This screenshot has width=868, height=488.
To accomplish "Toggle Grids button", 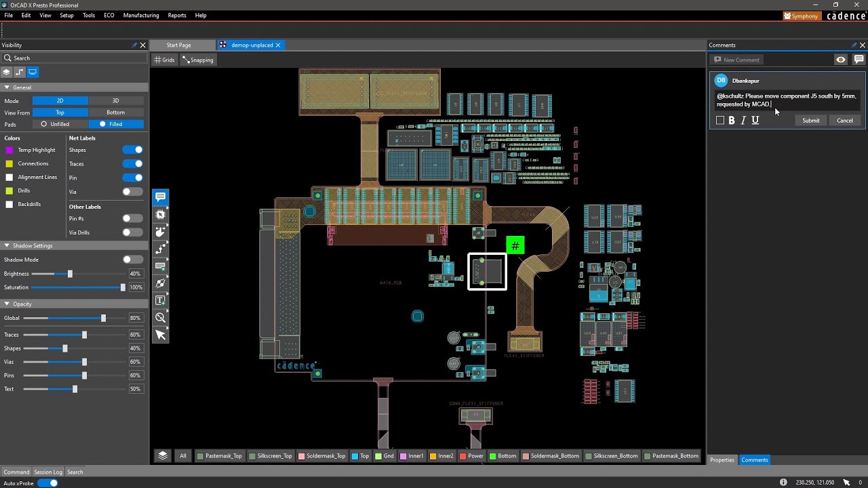I will [165, 60].
